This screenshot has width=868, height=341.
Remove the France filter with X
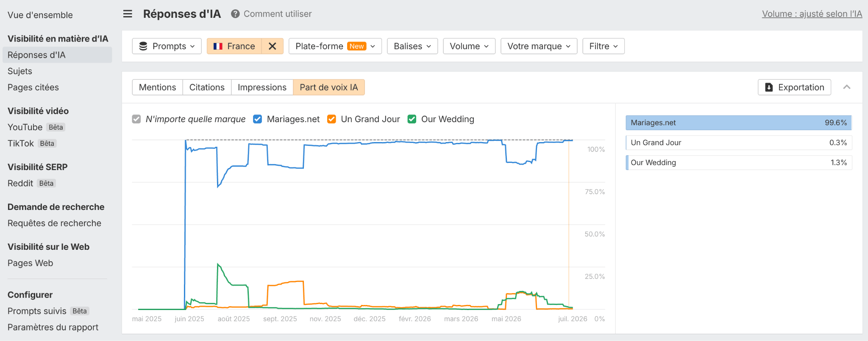273,46
